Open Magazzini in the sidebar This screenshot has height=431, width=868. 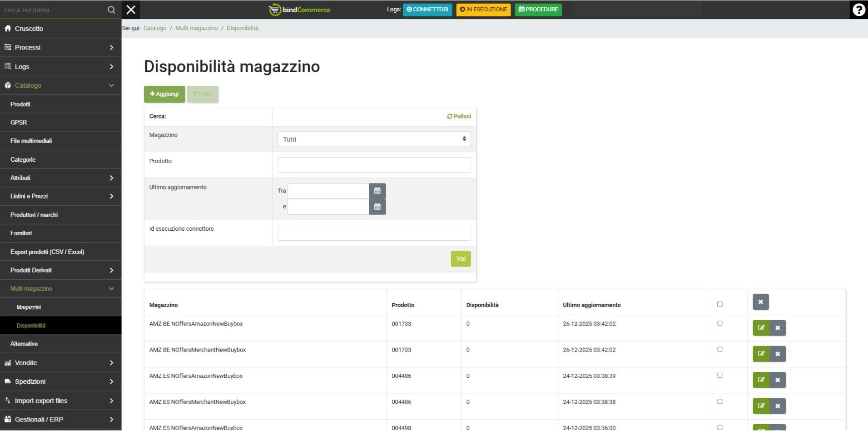(x=29, y=307)
